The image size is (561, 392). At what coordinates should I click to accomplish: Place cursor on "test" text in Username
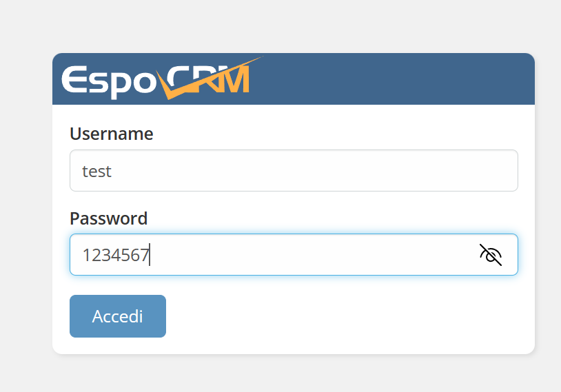coord(96,171)
